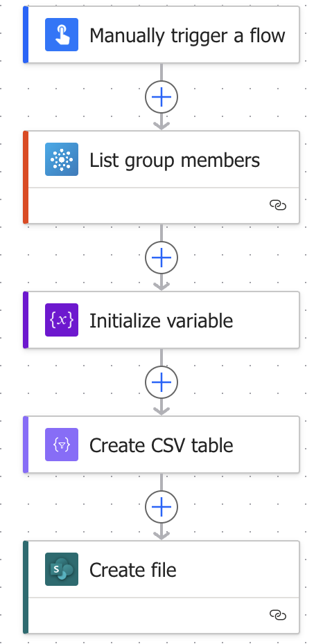Click the SharePoint icon on Create file

click(x=62, y=569)
